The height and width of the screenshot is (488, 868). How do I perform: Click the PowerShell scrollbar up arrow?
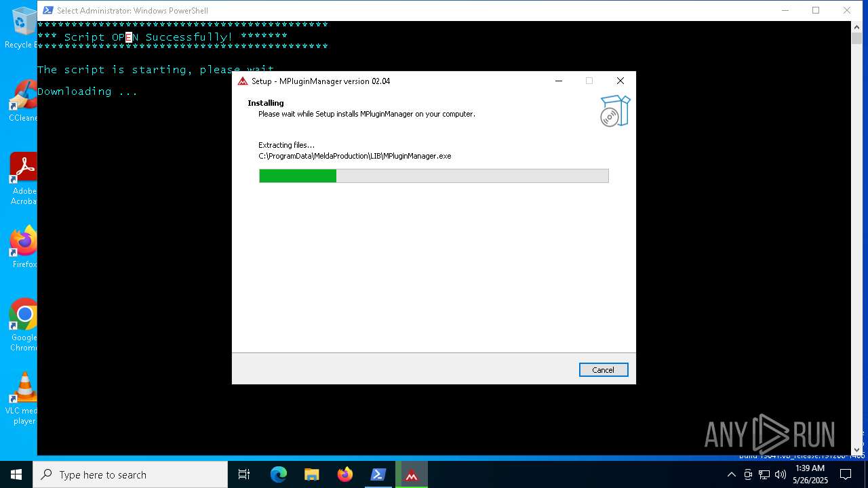[856, 26]
